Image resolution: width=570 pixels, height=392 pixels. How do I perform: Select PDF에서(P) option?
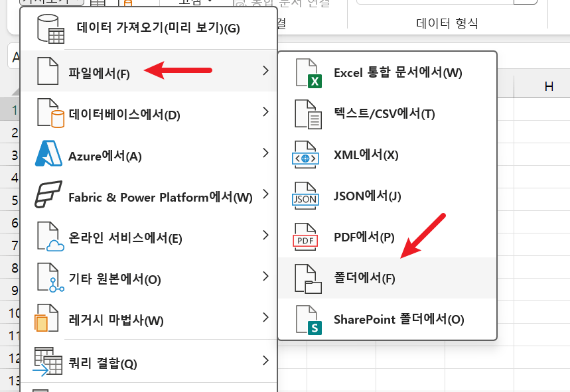coord(388,237)
